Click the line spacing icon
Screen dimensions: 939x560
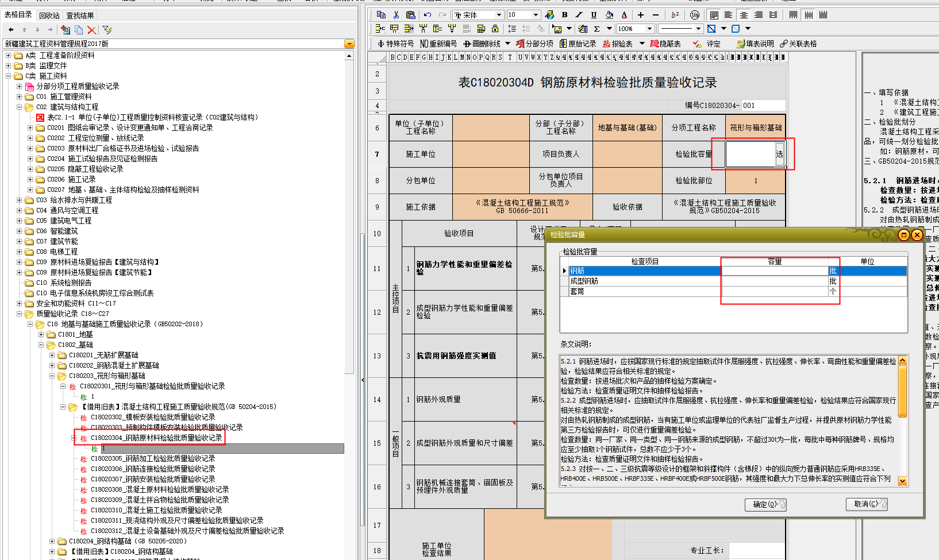click(x=511, y=29)
